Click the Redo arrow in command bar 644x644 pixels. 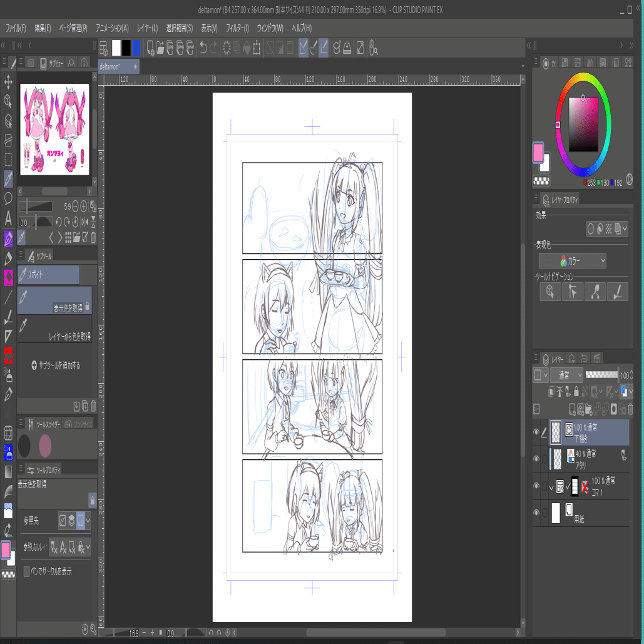click(213, 48)
